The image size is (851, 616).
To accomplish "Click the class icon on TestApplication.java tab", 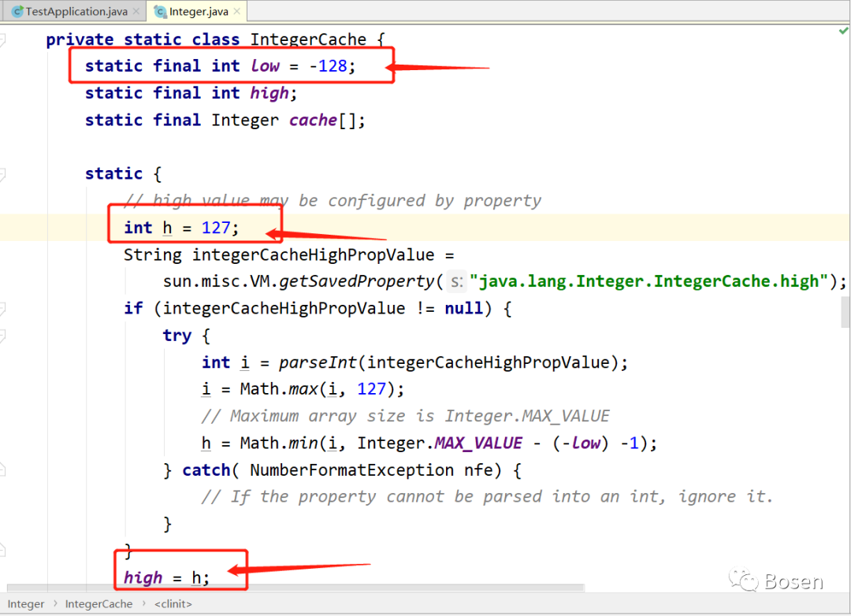I will (17, 11).
